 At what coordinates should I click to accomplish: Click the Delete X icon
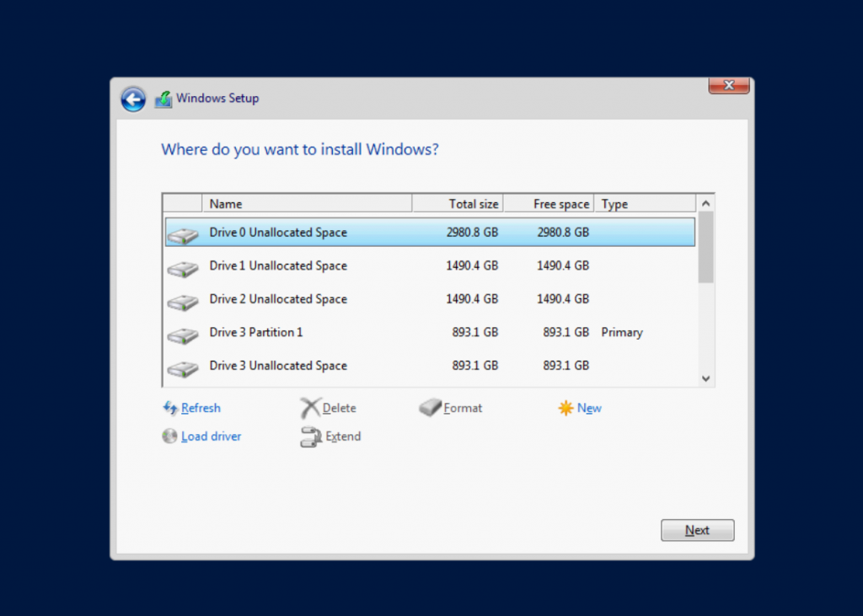310,408
